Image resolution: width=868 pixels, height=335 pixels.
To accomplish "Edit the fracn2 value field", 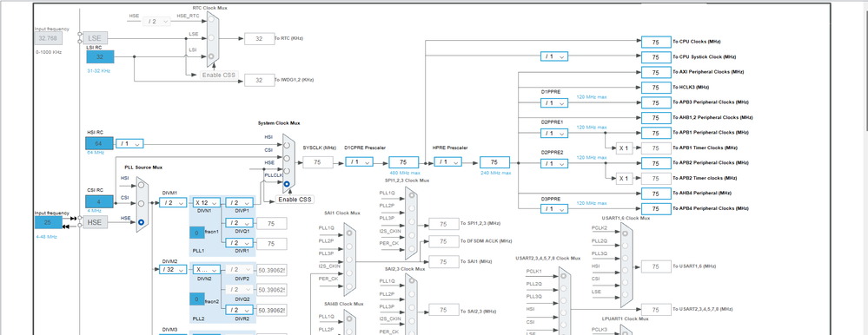I will 197,299.
